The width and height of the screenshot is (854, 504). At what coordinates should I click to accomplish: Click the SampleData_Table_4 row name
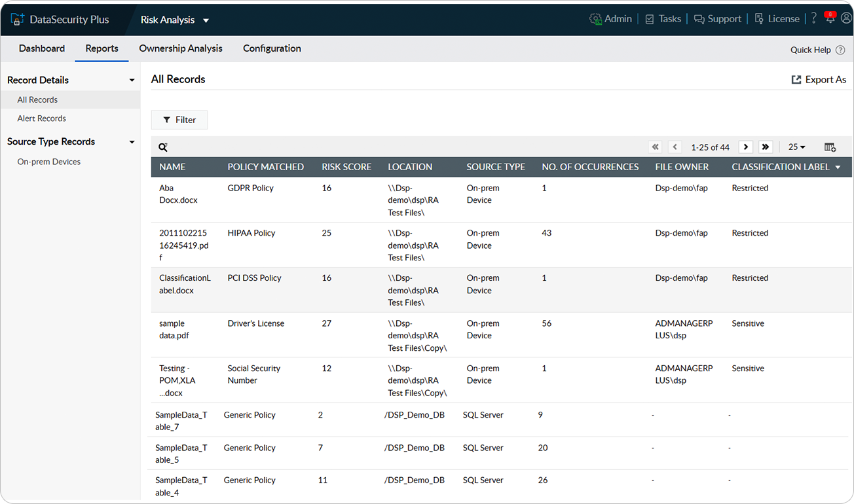pyautogui.click(x=181, y=486)
